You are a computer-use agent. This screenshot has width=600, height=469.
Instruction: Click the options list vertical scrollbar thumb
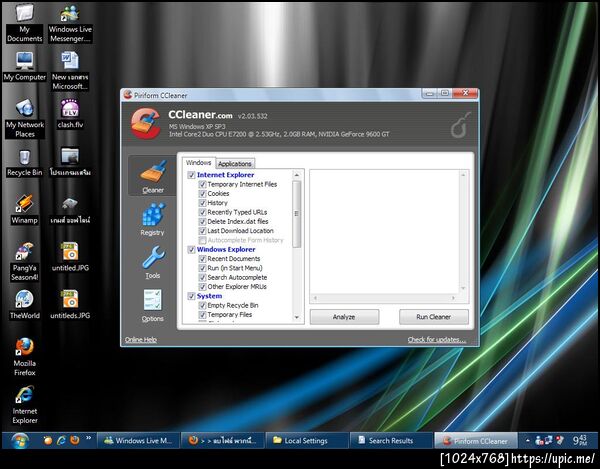(297, 214)
